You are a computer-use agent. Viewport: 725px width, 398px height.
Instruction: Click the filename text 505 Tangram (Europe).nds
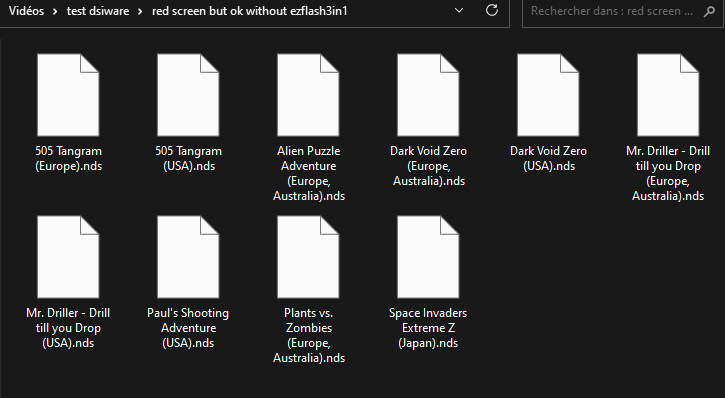click(x=68, y=159)
